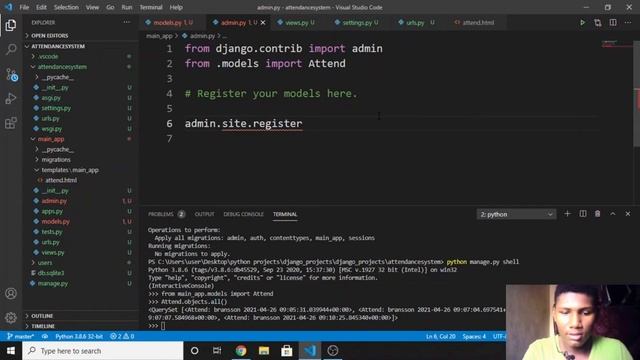Screen dimensions: 640x360
Task: Open attend.html in the file tree
Action: point(61,180)
